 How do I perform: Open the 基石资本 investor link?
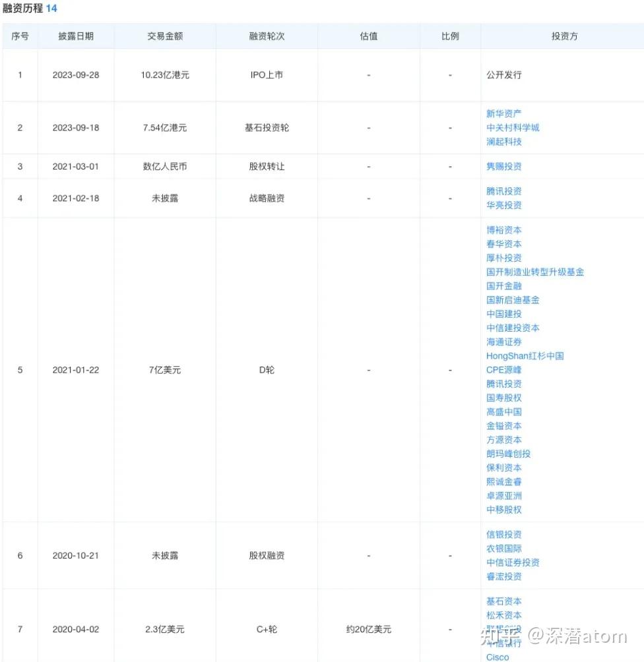tap(503, 601)
